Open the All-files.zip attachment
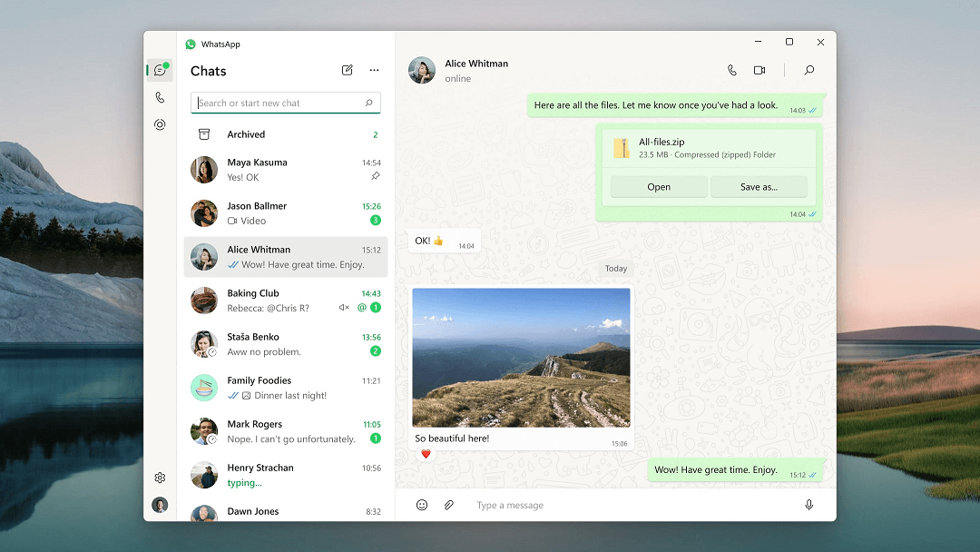 point(659,187)
